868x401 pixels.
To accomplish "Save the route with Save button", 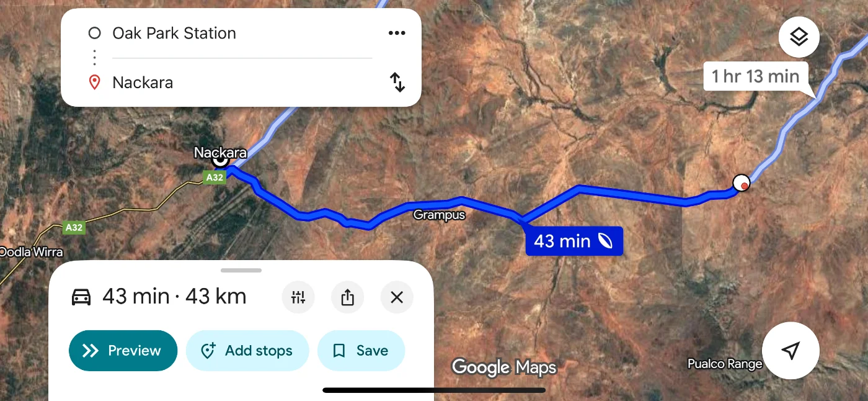I will [361, 351].
